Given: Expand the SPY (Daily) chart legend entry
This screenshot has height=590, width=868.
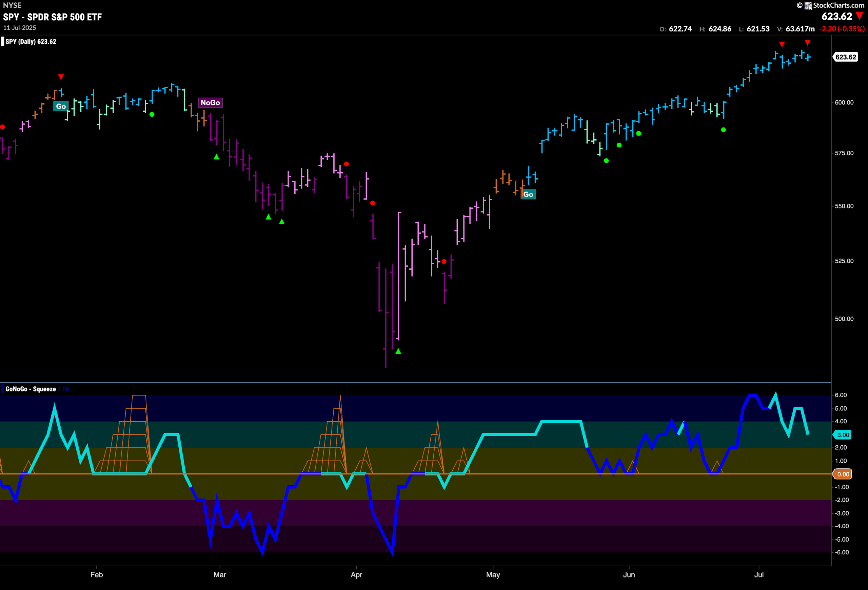Looking at the screenshot, I should [x=28, y=41].
